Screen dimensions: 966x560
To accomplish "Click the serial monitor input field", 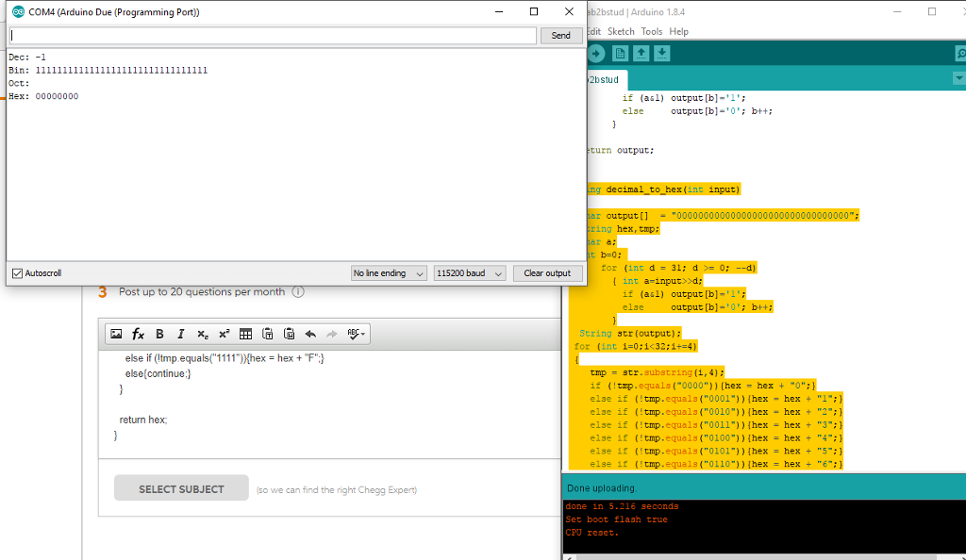I will (273, 35).
